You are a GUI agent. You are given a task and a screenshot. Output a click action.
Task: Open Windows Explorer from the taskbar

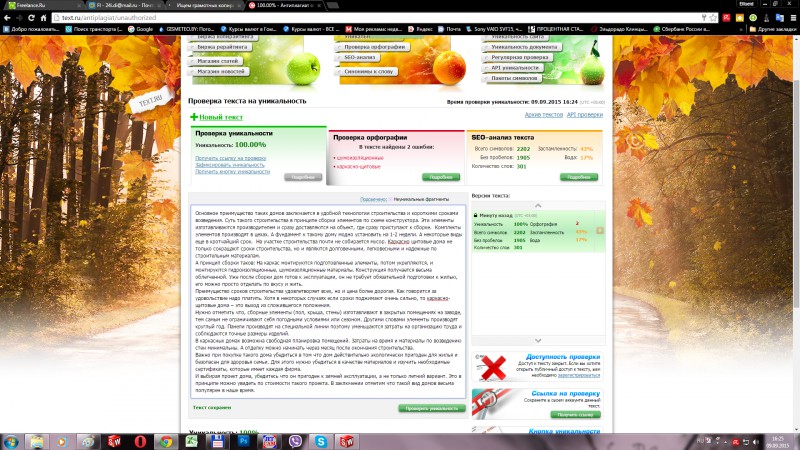(36, 441)
